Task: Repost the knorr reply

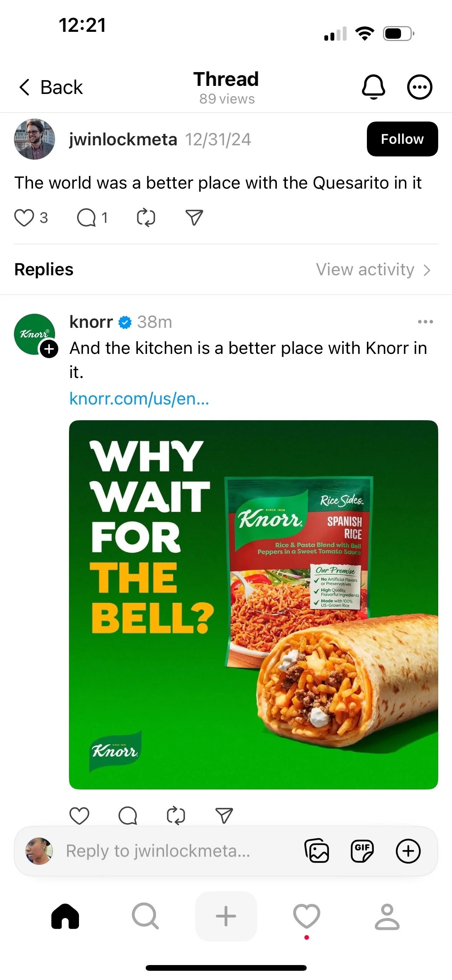Action: 176,816
